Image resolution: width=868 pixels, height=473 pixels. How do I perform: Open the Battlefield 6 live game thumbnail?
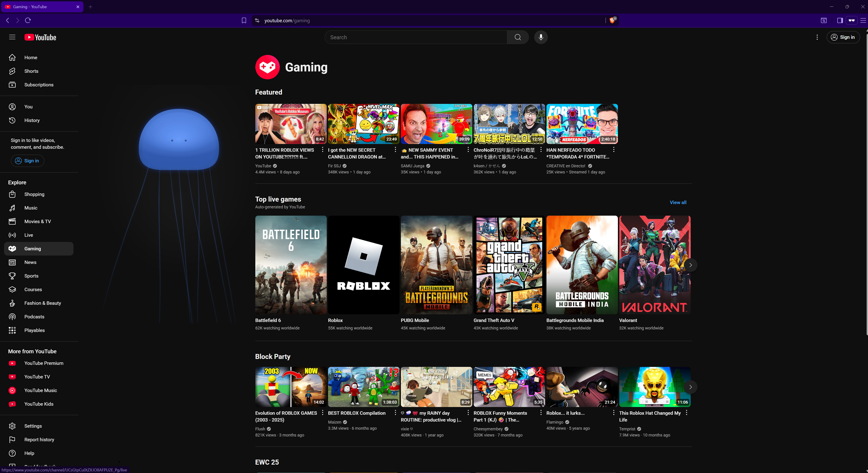coord(290,265)
